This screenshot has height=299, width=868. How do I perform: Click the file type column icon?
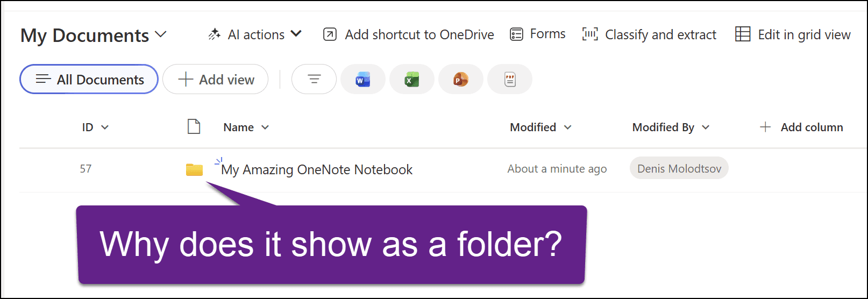coord(194,127)
